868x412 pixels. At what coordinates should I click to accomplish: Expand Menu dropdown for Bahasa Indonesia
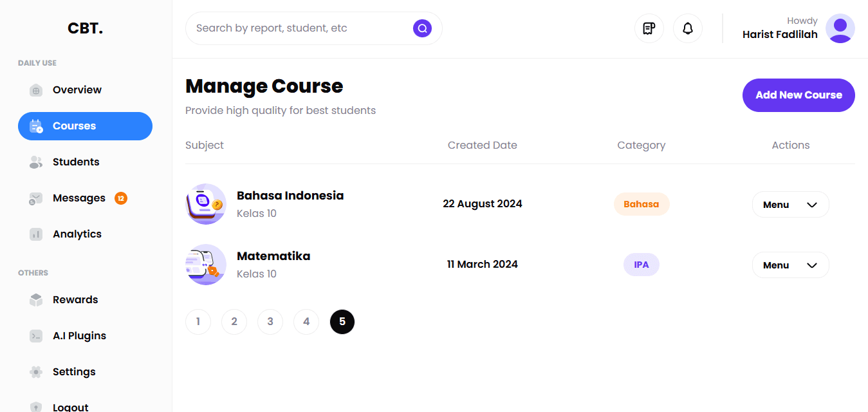point(790,205)
